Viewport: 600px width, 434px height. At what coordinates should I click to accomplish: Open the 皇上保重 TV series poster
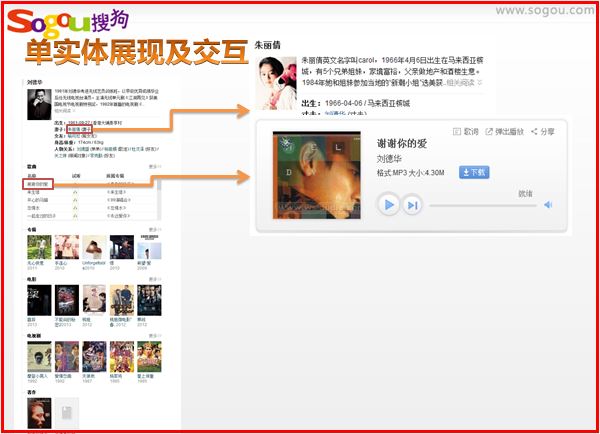click(149, 357)
